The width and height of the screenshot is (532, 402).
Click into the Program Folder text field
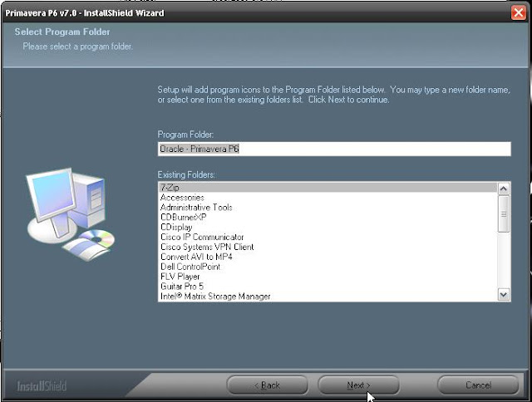coord(334,149)
